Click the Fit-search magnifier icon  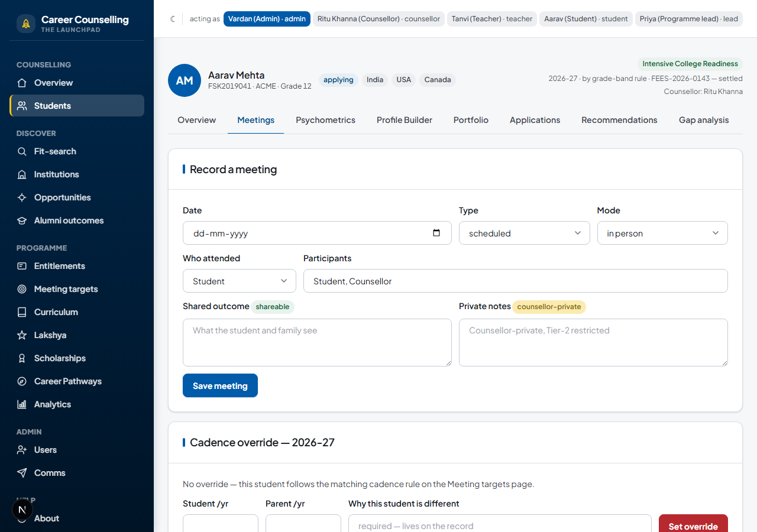22,151
